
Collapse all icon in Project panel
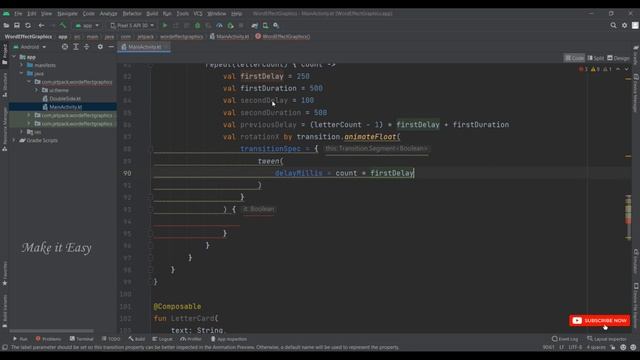point(87,47)
